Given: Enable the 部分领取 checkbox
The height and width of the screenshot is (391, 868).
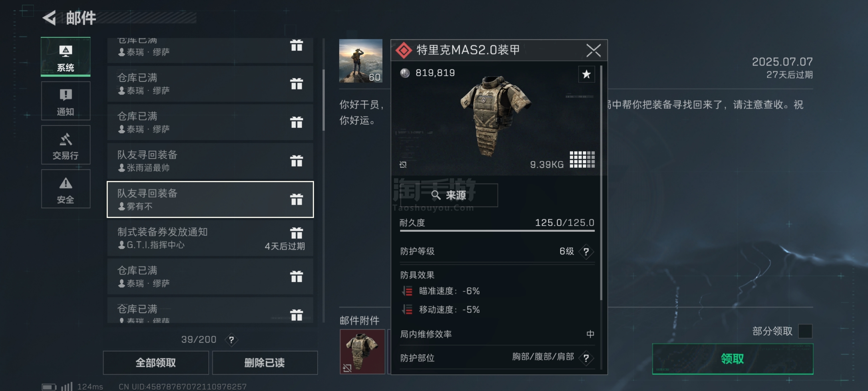Looking at the screenshot, I should [x=805, y=331].
